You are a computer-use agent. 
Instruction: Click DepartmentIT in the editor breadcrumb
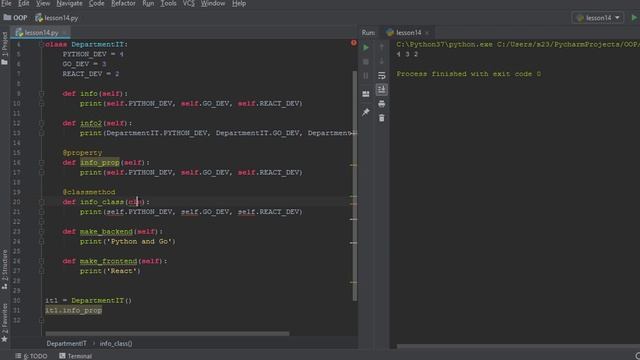(67, 344)
